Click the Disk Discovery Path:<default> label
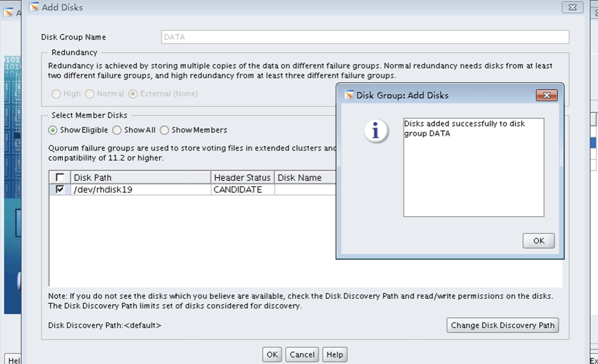Image resolution: width=598 pixels, height=364 pixels. (x=105, y=325)
